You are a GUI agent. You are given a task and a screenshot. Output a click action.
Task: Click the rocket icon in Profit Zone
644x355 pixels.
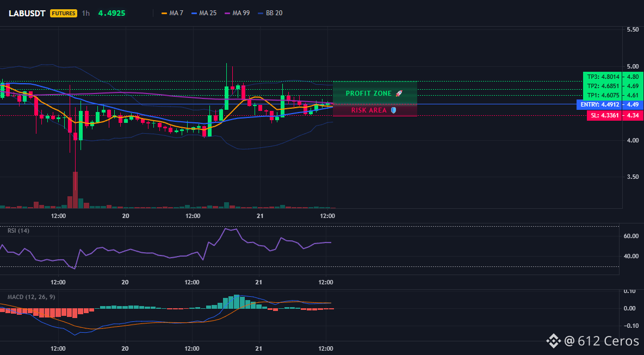tap(399, 94)
